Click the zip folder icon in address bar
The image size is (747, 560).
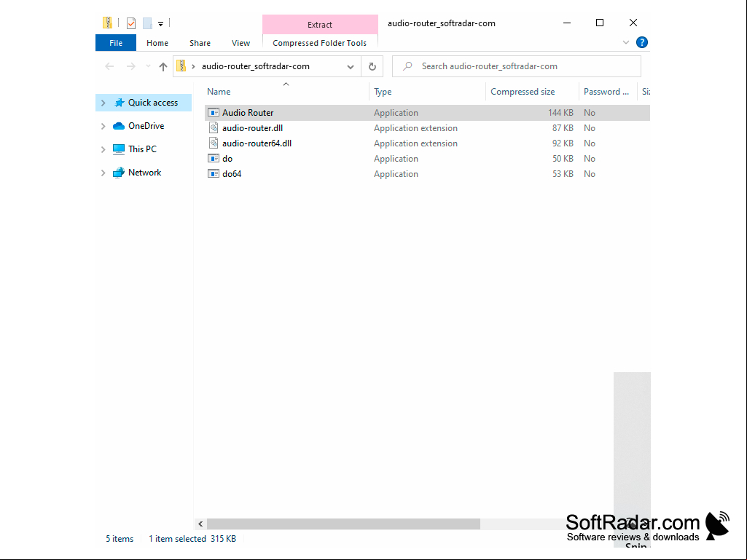tap(181, 66)
